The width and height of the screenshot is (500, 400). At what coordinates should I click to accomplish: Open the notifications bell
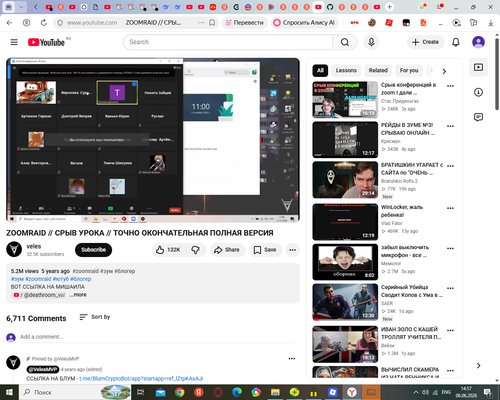(456, 42)
